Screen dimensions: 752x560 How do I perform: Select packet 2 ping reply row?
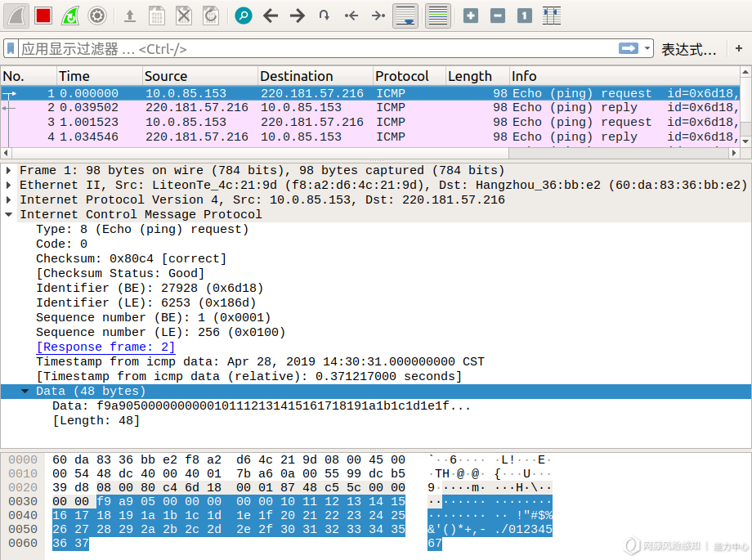(370, 107)
